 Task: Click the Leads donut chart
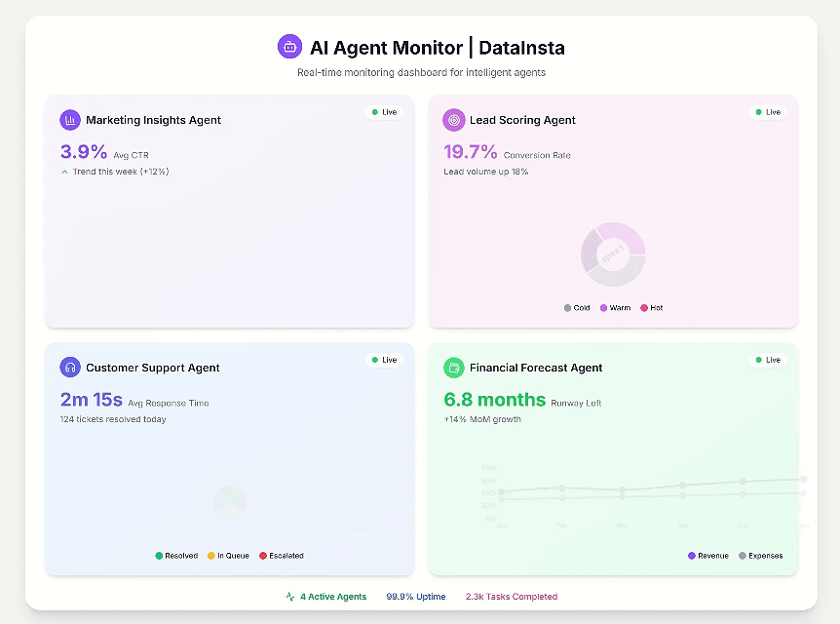click(x=613, y=254)
